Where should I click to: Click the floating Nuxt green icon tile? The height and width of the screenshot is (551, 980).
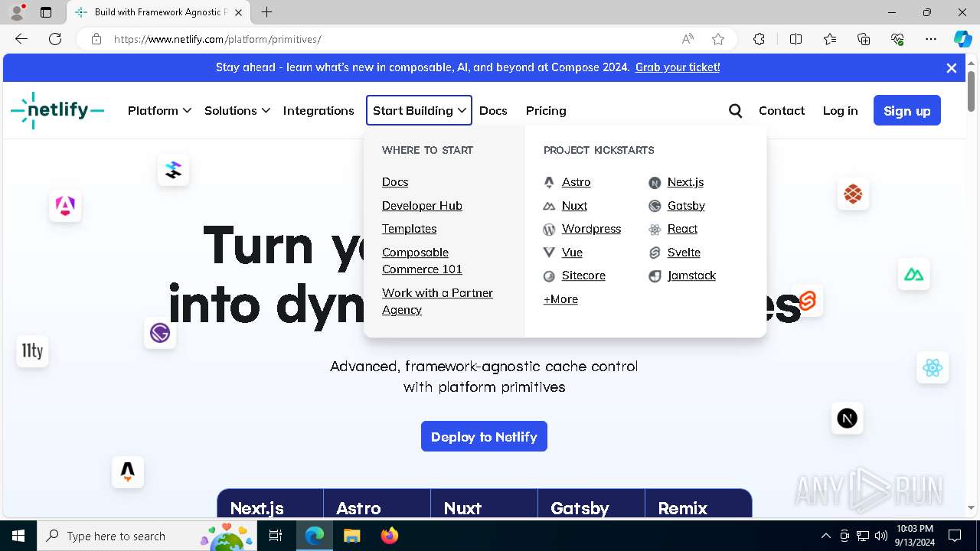pyautogui.click(x=913, y=274)
